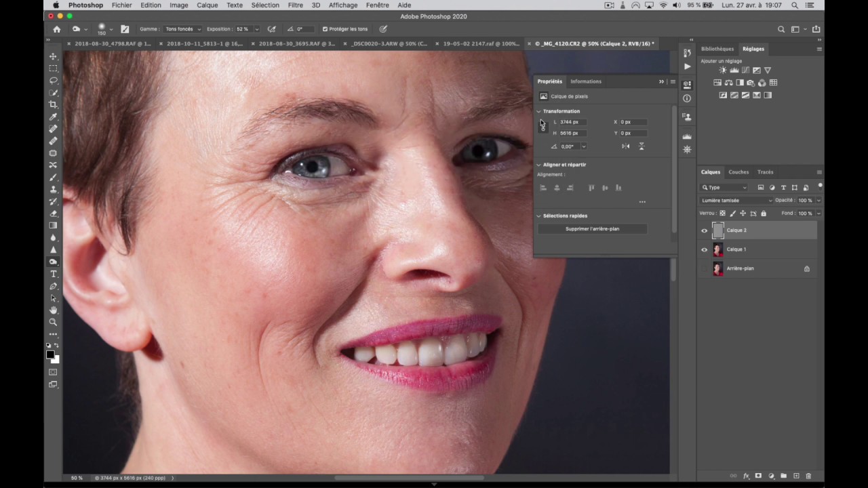Click the Home icon in options bar
868x488 pixels.
tap(57, 29)
